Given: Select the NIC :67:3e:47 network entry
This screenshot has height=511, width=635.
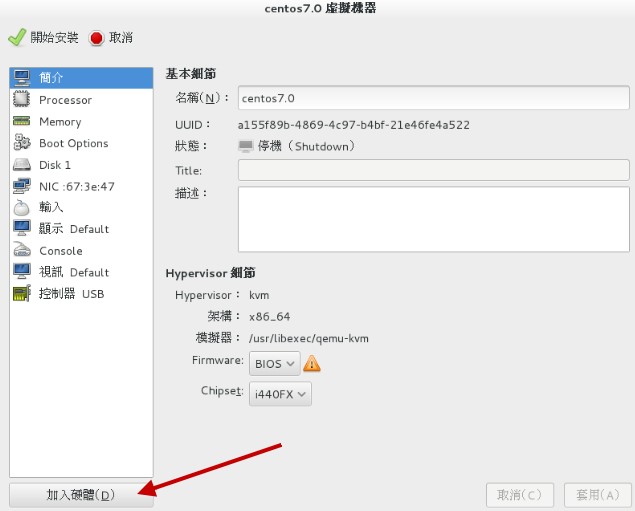Looking at the screenshot, I should pos(76,187).
